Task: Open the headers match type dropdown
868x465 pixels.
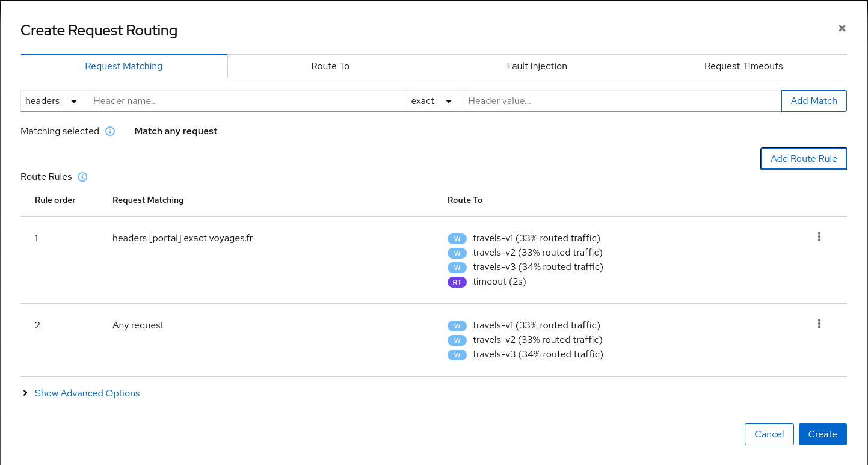Action: tap(54, 101)
